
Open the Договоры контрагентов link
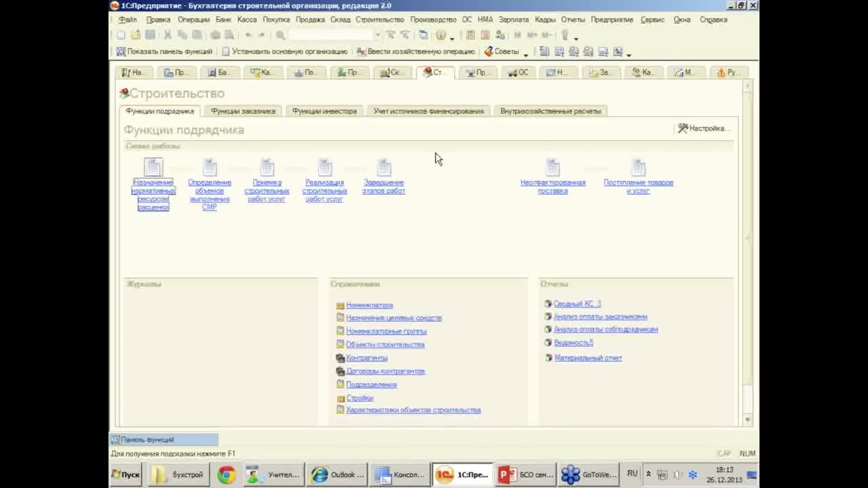pyautogui.click(x=385, y=371)
